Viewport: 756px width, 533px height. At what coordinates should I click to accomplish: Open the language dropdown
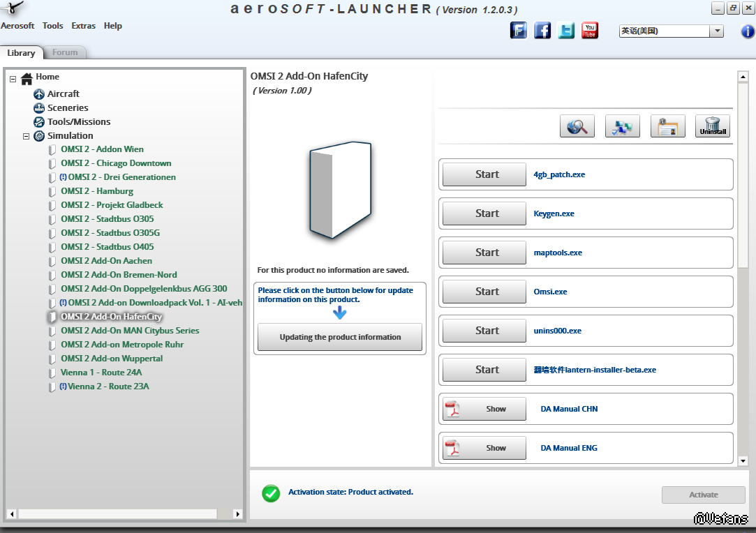pyautogui.click(x=717, y=31)
